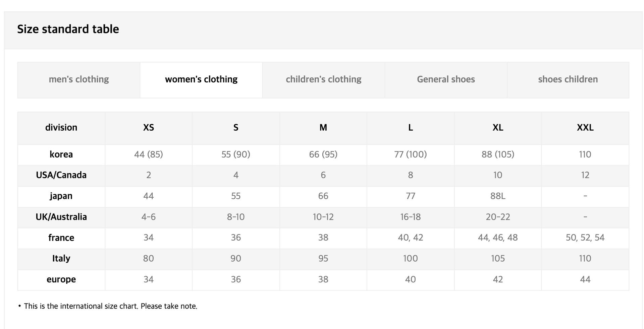This screenshot has width=644, height=329.
Task: Select the korea row label
Action: point(61,155)
